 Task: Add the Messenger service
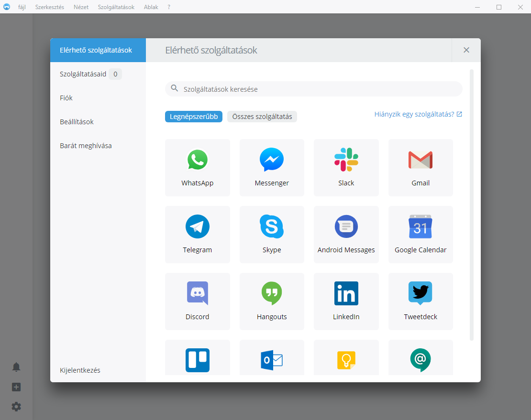pos(271,161)
